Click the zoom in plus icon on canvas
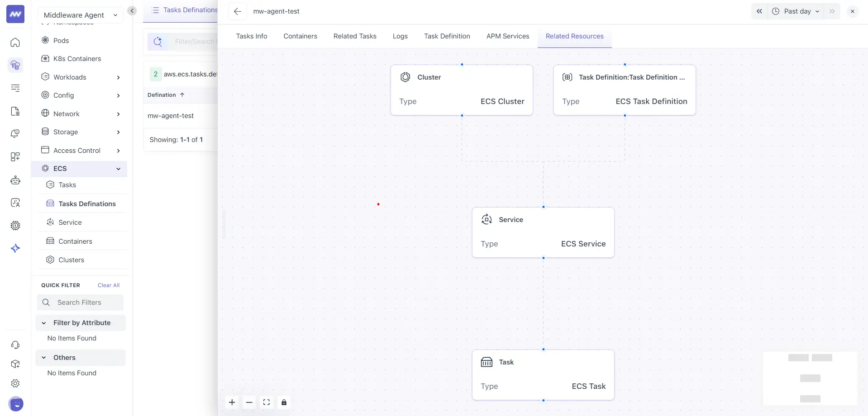 pyautogui.click(x=232, y=402)
